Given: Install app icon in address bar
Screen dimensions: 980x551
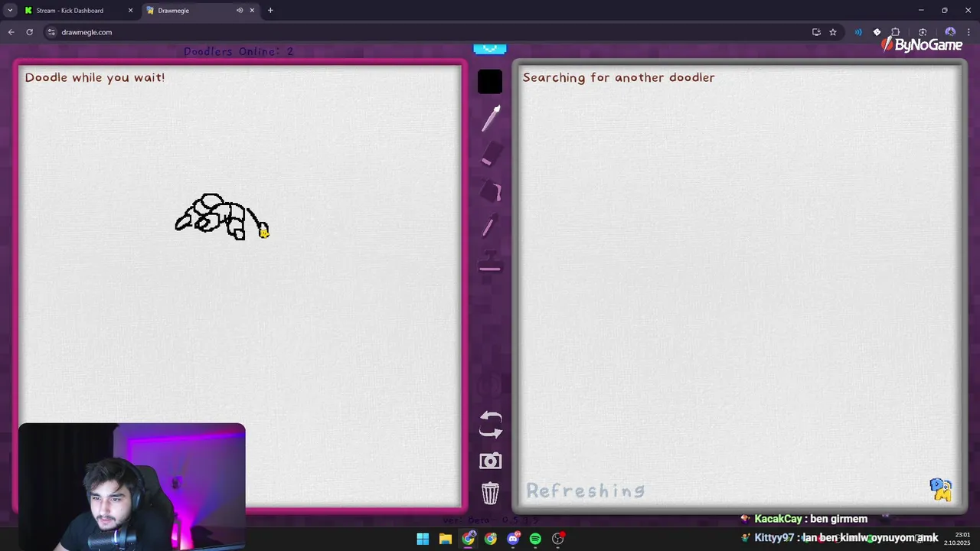Looking at the screenshot, I should point(816,32).
